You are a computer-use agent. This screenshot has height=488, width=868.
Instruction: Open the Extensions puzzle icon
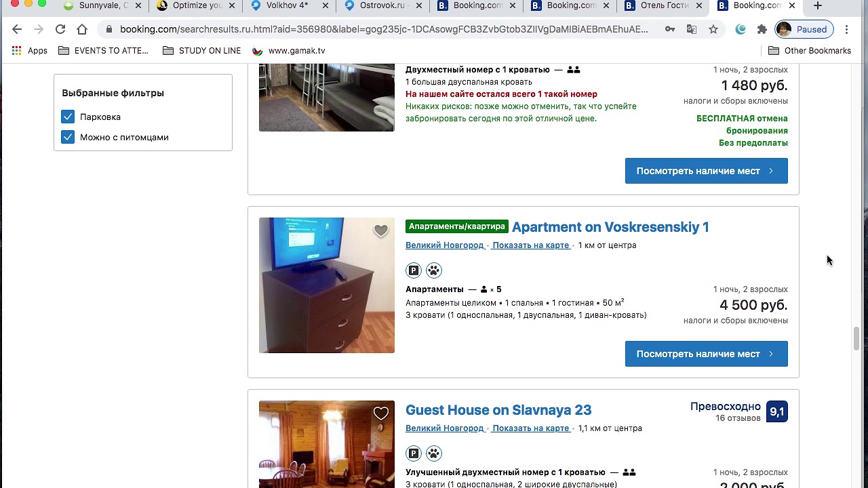click(762, 29)
